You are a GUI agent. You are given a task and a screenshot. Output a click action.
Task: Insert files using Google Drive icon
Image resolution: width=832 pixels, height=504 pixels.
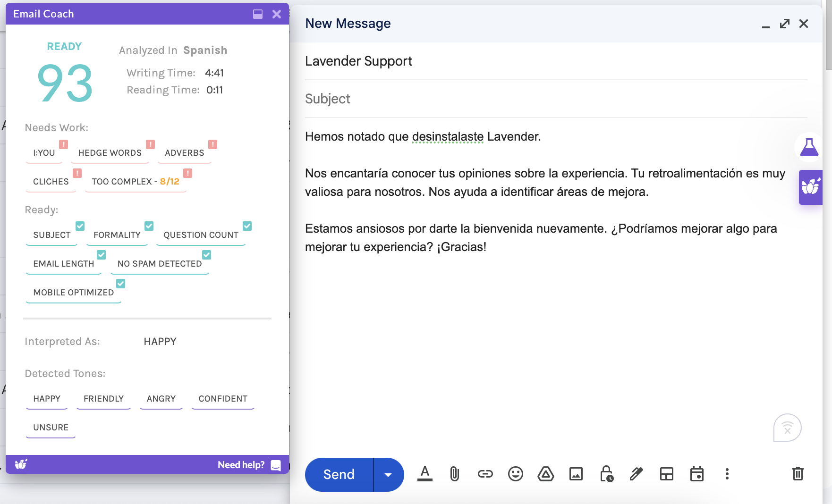coord(545,474)
